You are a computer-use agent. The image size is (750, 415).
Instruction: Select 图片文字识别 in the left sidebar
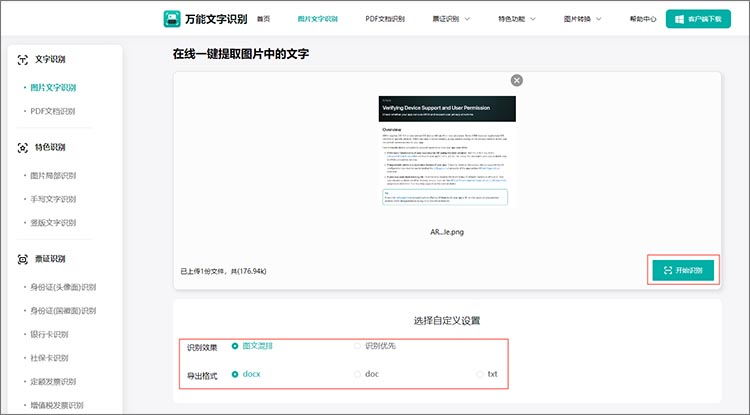(53, 87)
